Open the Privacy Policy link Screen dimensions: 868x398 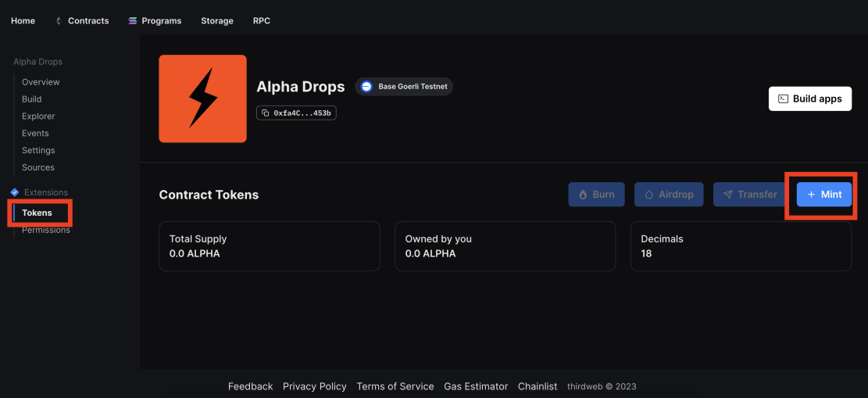coord(314,386)
